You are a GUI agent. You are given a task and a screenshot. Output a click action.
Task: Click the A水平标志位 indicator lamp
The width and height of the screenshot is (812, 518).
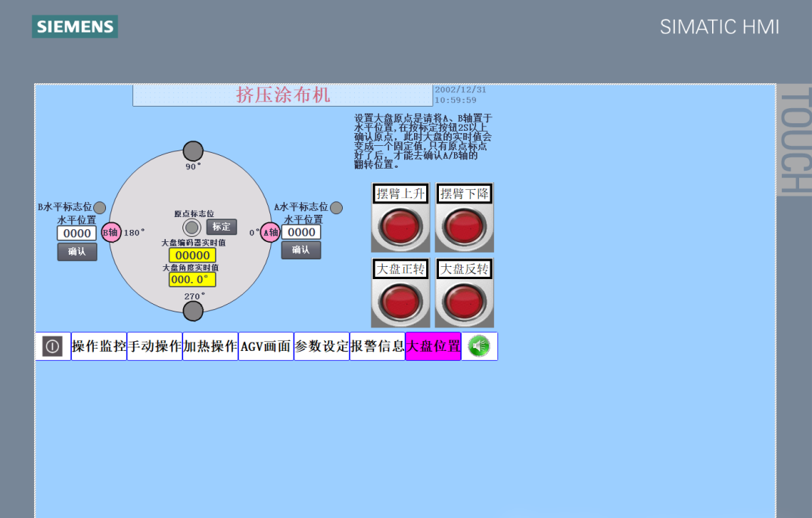336,207
